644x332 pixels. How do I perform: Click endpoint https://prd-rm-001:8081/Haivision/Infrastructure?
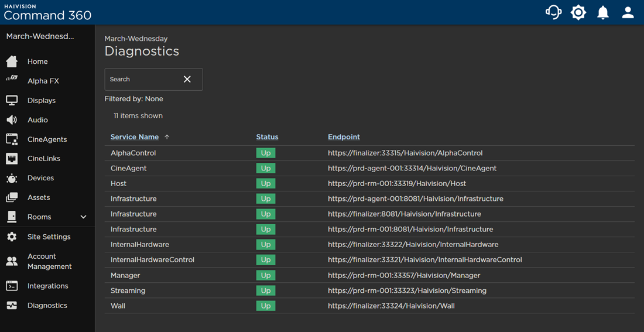410,230
